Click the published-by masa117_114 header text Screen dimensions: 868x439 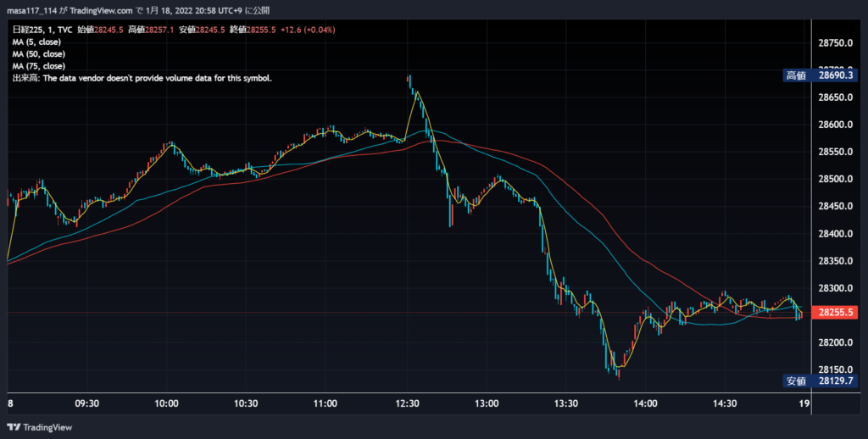point(138,10)
